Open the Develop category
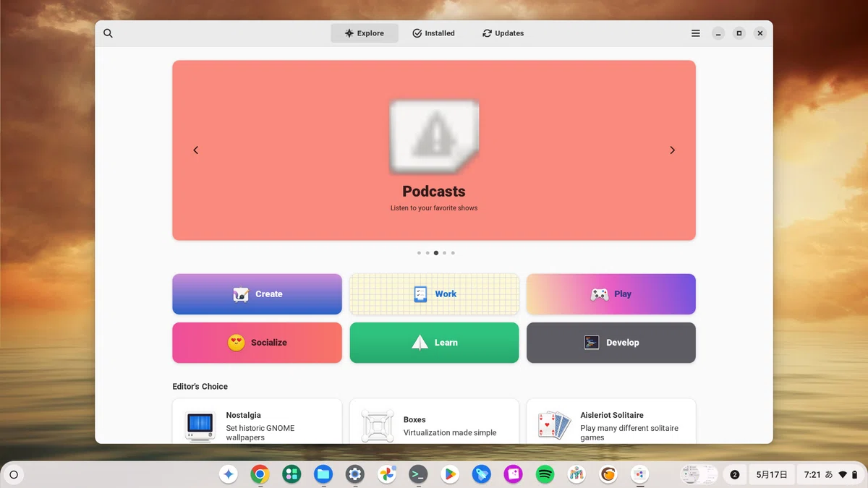 click(611, 343)
